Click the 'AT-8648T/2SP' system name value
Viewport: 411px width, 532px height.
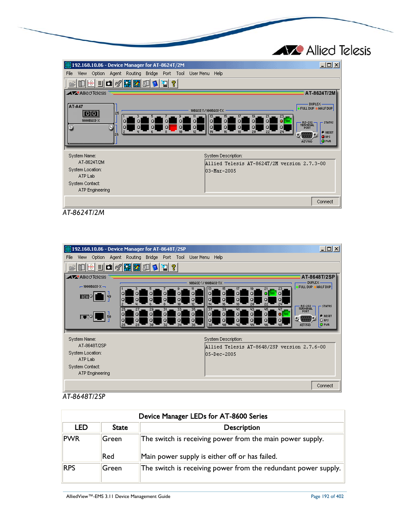(92, 346)
